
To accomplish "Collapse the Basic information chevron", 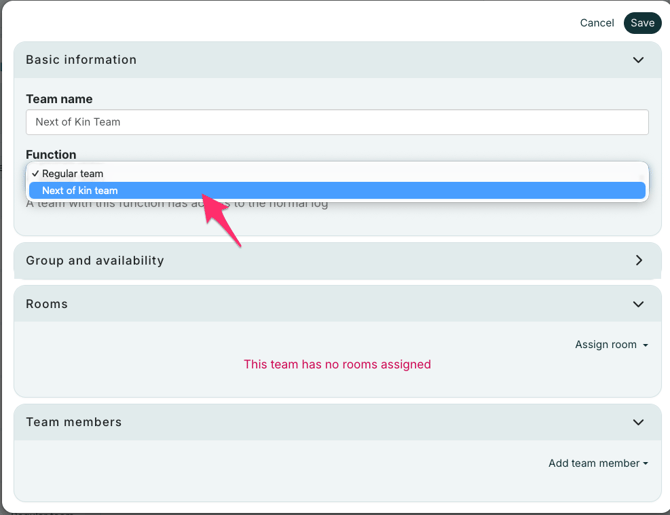I will [x=638, y=60].
